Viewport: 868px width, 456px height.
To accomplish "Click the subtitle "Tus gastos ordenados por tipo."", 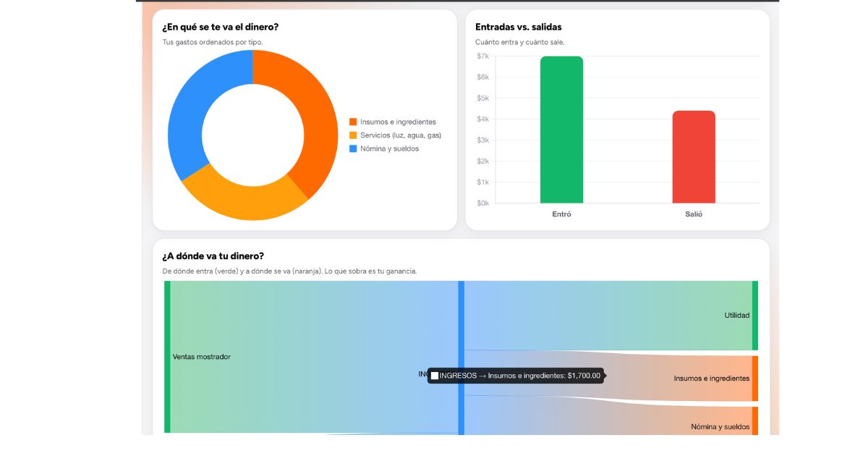I will click(x=213, y=42).
